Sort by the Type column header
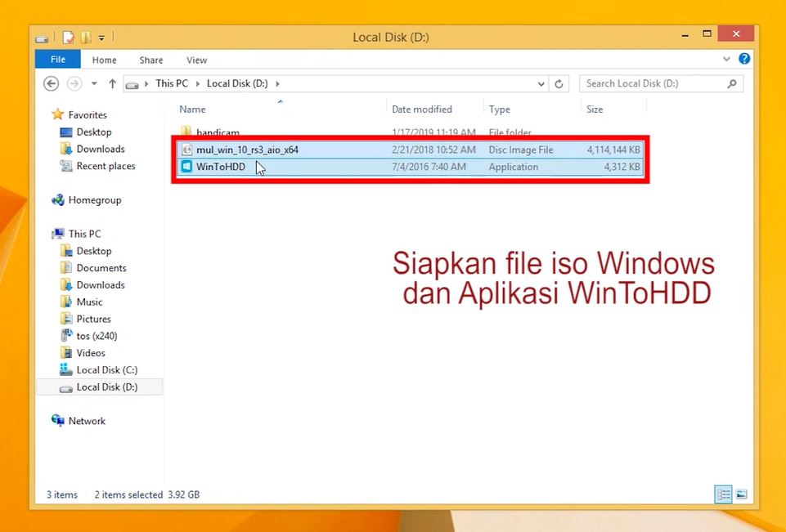786x532 pixels. point(499,110)
